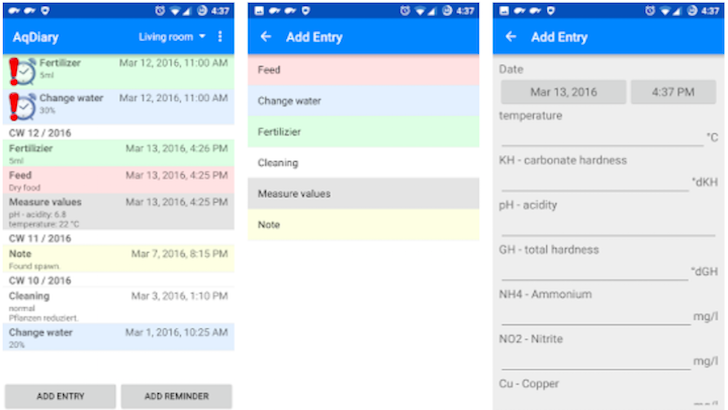Open the three-dot overflow menu in AqDiary
This screenshot has width=728, height=410.
tap(221, 37)
